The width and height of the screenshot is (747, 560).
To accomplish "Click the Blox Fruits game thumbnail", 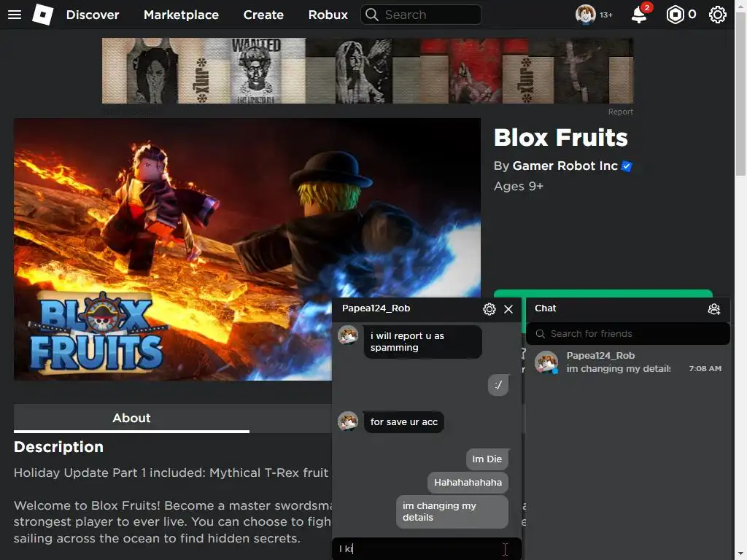I will [x=247, y=249].
